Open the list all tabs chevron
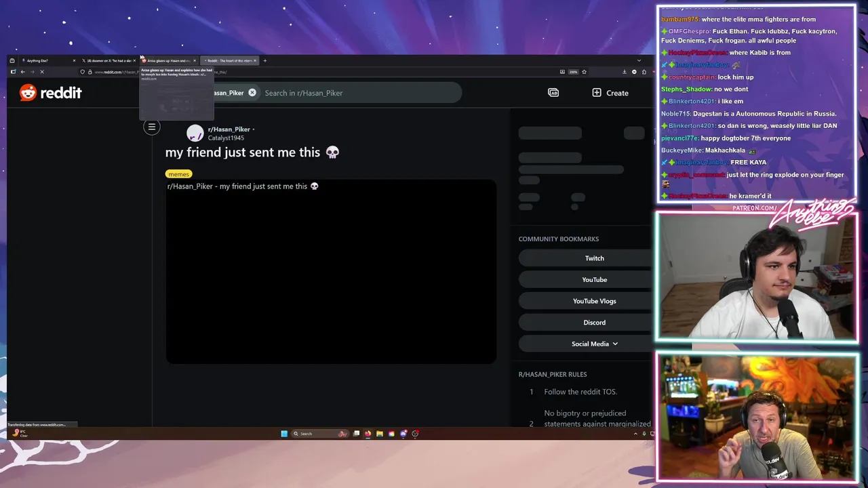Screen dimensions: 868x488 point(639,61)
